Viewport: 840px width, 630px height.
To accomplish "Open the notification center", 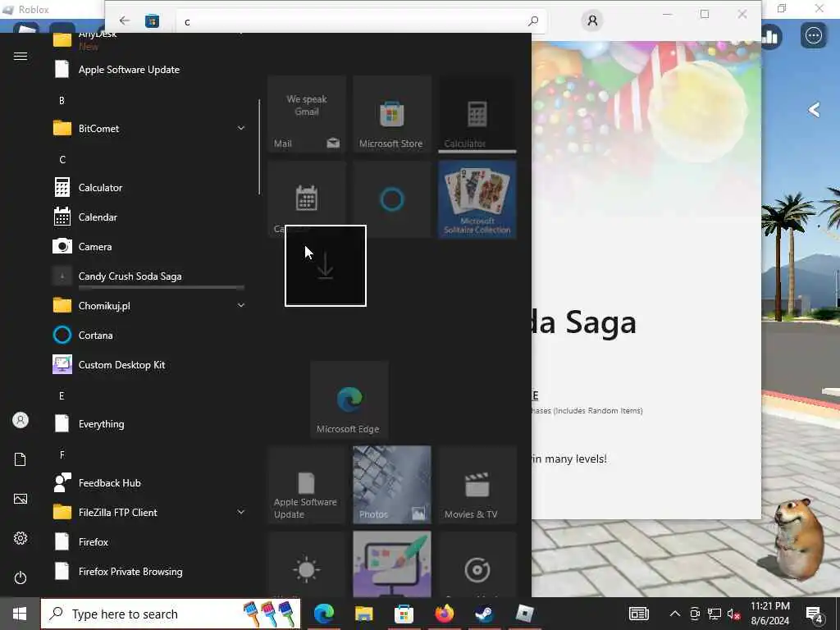I will pyautogui.click(x=815, y=615).
